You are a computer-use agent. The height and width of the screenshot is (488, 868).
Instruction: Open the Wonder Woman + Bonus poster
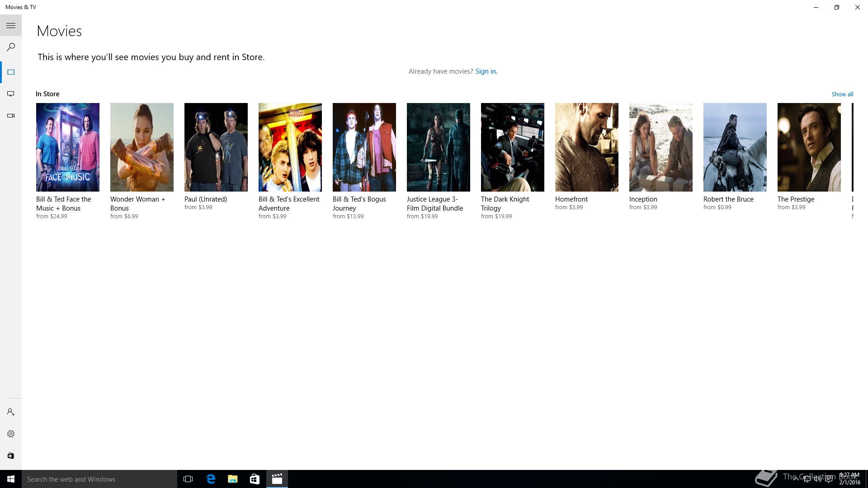click(x=142, y=147)
